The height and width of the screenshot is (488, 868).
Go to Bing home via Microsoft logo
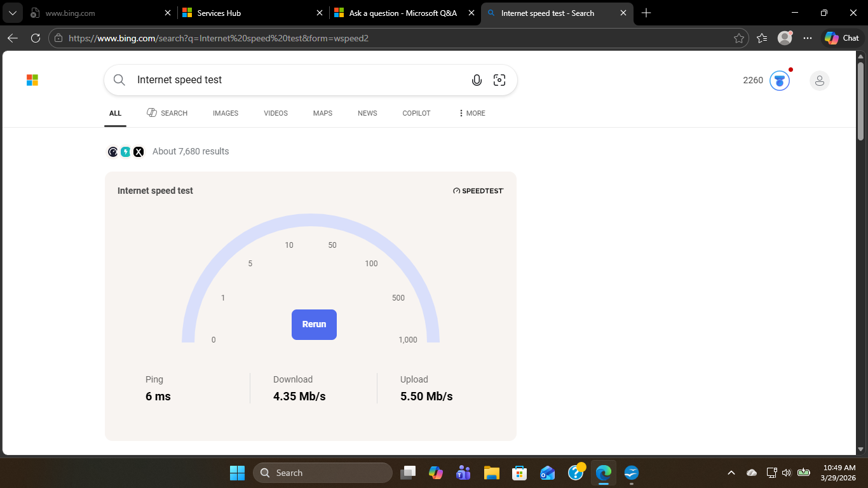click(x=32, y=80)
